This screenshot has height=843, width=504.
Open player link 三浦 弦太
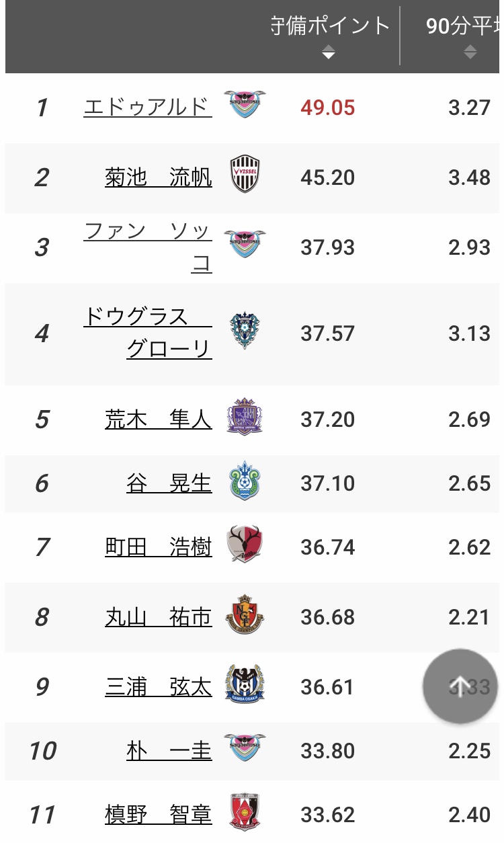(x=159, y=686)
